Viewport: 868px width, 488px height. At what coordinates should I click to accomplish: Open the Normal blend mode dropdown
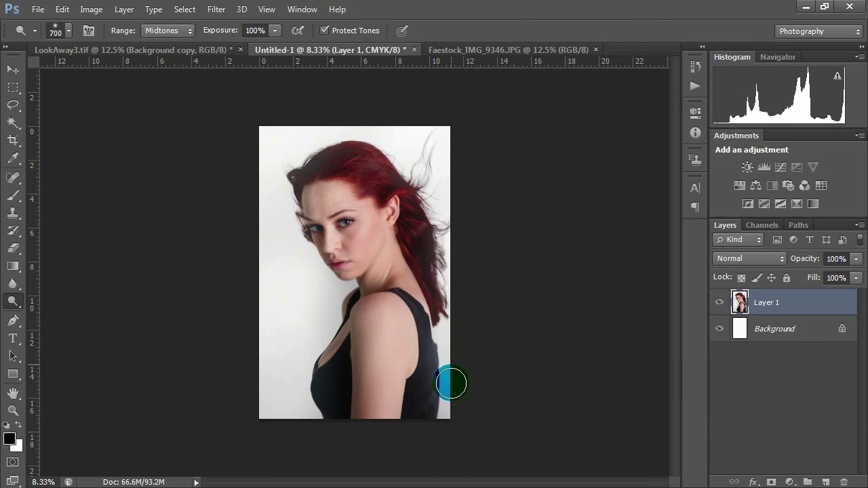749,258
